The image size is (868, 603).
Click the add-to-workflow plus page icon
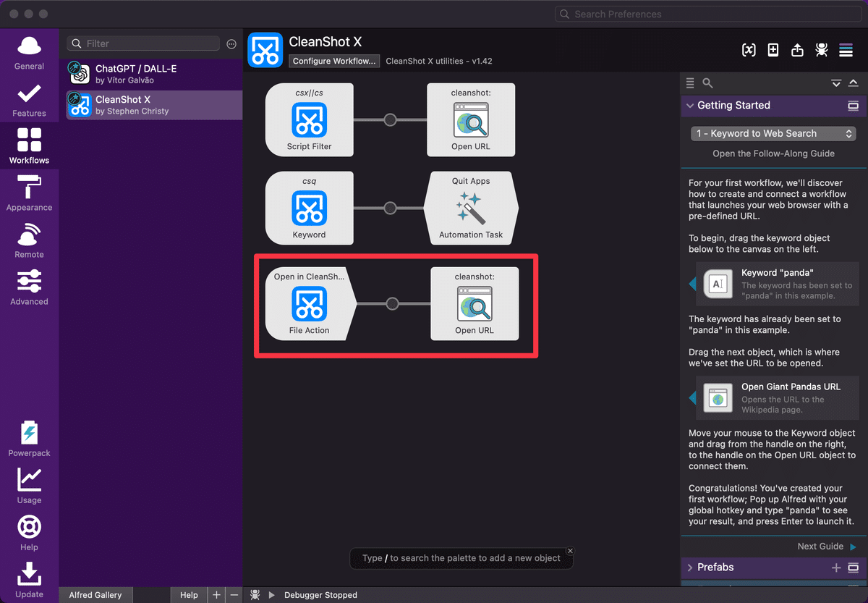point(773,50)
